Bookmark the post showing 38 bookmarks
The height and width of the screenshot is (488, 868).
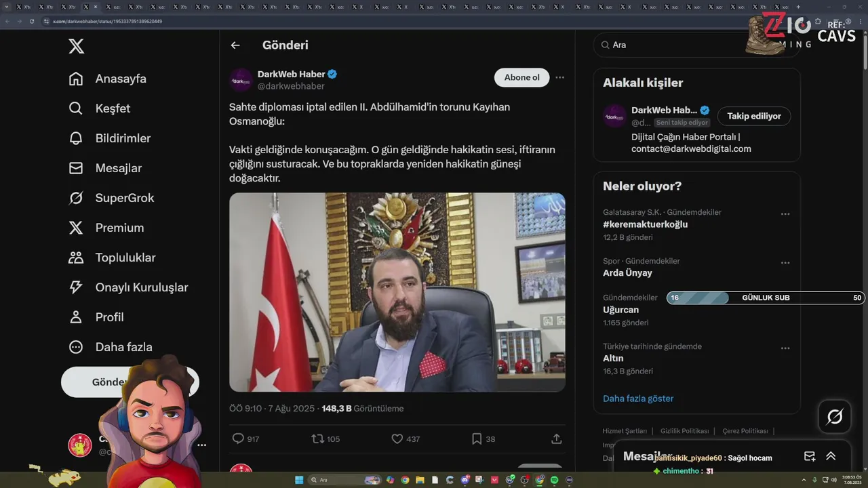pyautogui.click(x=477, y=439)
